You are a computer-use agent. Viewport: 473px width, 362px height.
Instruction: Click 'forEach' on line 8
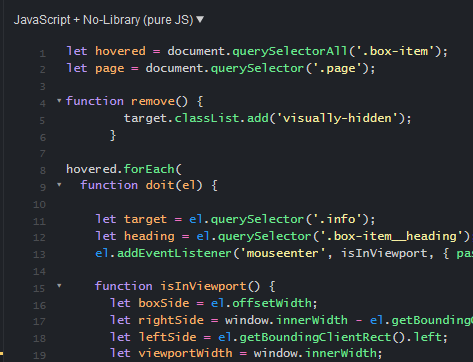[x=149, y=169]
